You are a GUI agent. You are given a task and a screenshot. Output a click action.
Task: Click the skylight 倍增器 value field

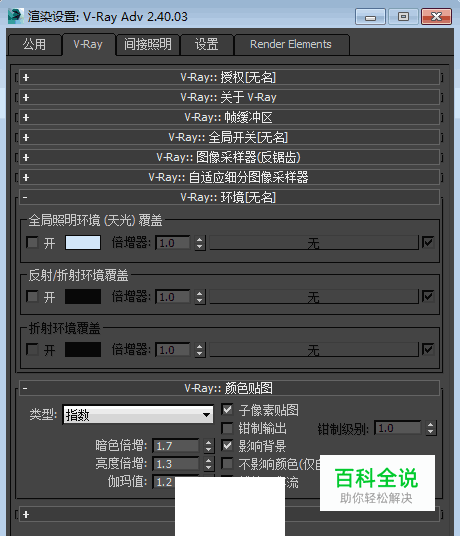(x=173, y=243)
